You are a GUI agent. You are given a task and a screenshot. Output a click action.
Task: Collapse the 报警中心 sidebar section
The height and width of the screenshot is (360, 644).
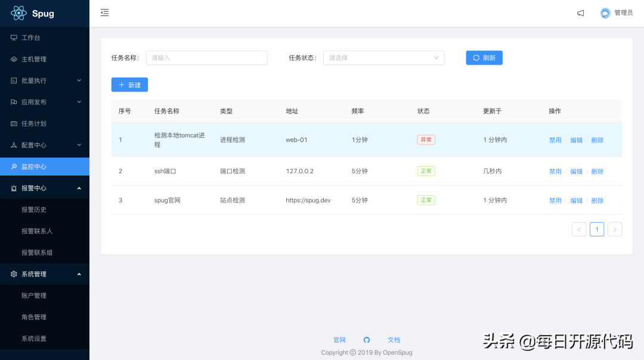coord(45,188)
